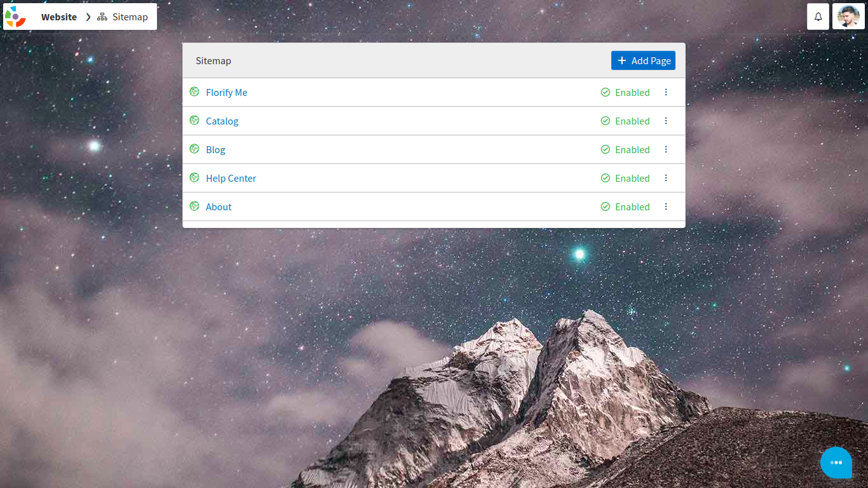The width and height of the screenshot is (868, 488).
Task: Click the page icon beside Blog
Action: tap(194, 149)
